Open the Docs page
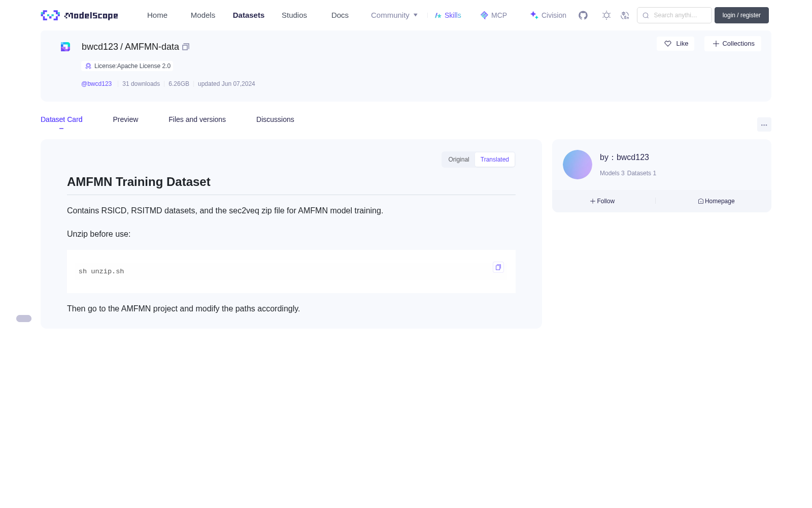Image resolution: width=812 pixels, height=508 pixels. tap(340, 15)
